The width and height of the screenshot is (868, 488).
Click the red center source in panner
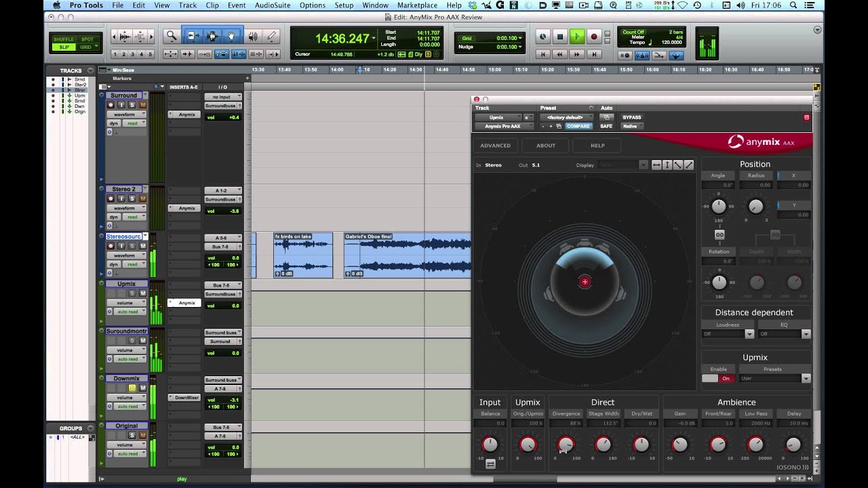click(585, 282)
